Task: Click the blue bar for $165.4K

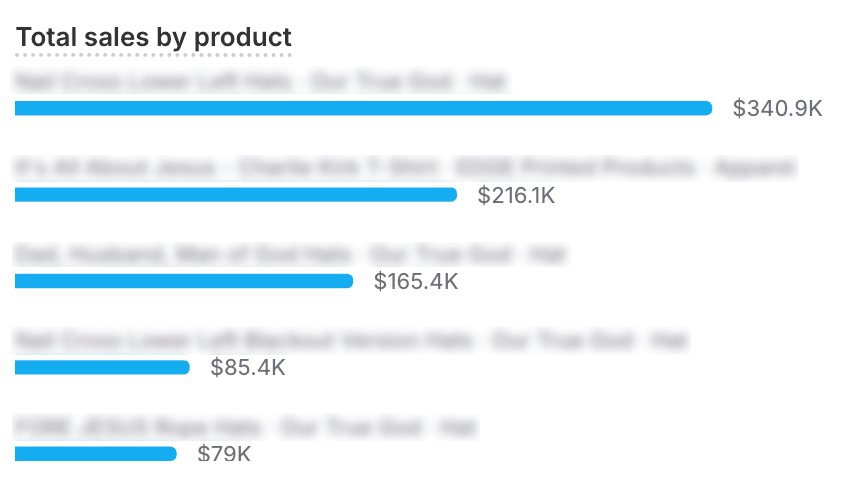Action: tap(184, 281)
